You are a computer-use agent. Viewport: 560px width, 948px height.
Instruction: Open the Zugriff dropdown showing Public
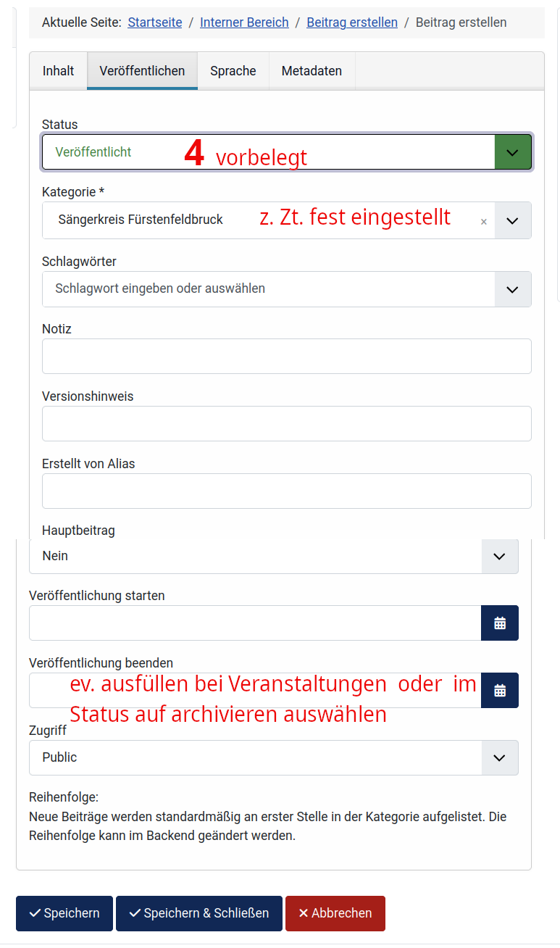pyautogui.click(x=500, y=757)
